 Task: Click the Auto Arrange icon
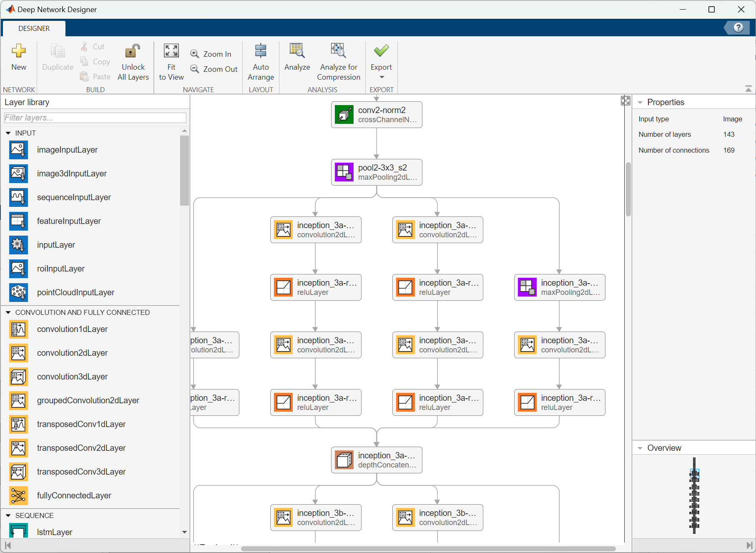(261, 51)
